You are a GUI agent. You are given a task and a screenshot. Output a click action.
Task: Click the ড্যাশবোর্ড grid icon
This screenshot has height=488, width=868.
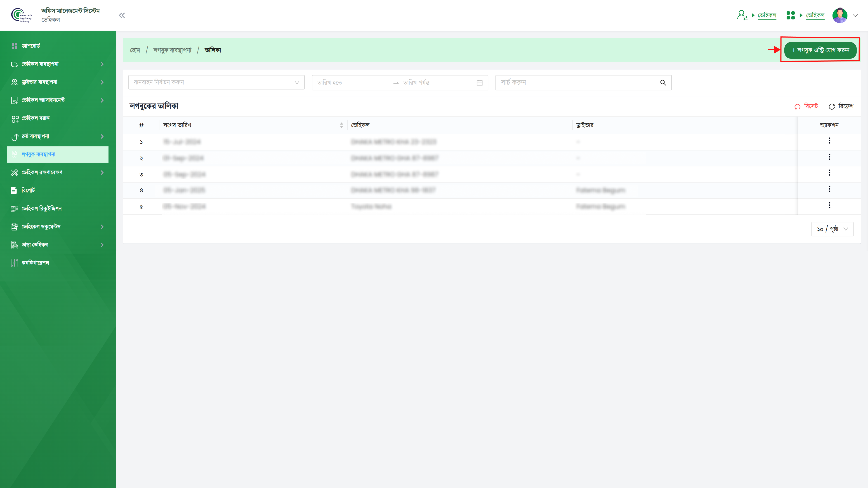14,46
